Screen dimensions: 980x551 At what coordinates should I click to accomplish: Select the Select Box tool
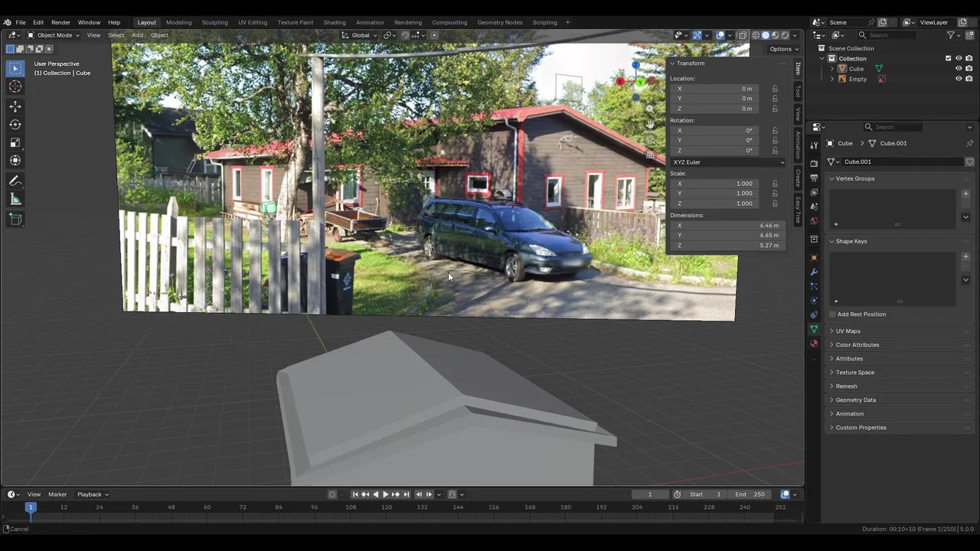pyautogui.click(x=15, y=68)
